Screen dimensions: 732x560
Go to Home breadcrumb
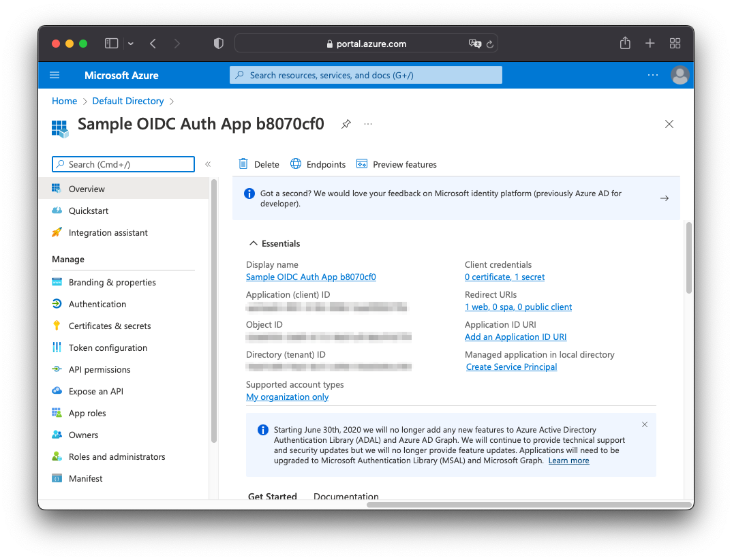(x=65, y=101)
